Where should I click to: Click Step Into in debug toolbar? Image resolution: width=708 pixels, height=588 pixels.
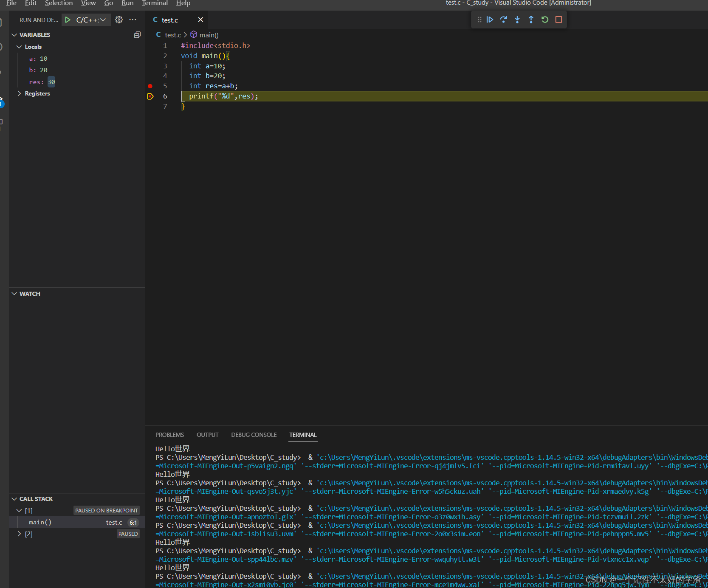click(517, 20)
